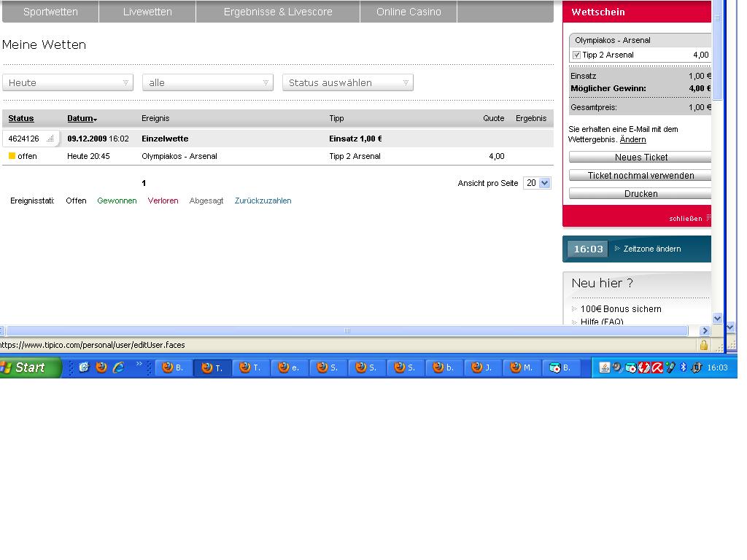Click the horizontal scrollbar thumb
Screen dimensions: 747x560
(347, 330)
